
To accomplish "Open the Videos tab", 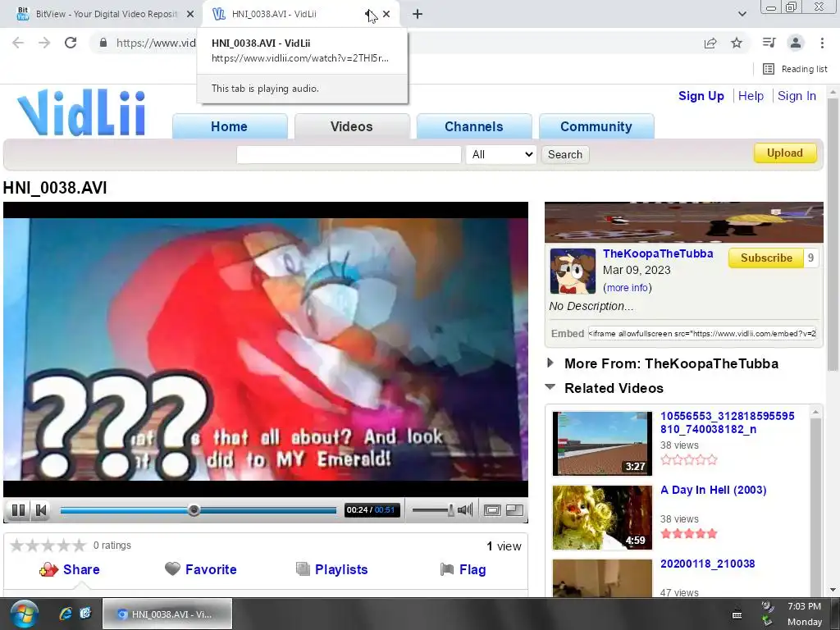I will (351, 126).
